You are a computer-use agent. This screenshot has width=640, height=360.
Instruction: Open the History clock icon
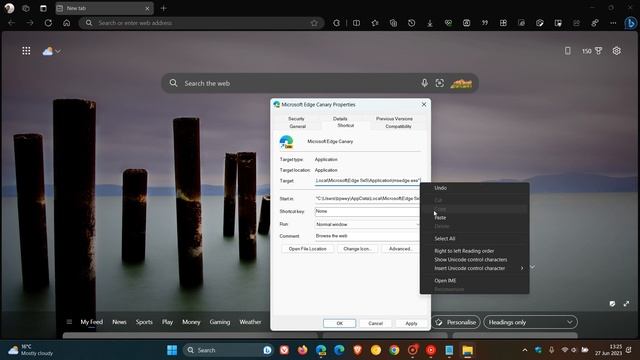(x=411, y=23)
